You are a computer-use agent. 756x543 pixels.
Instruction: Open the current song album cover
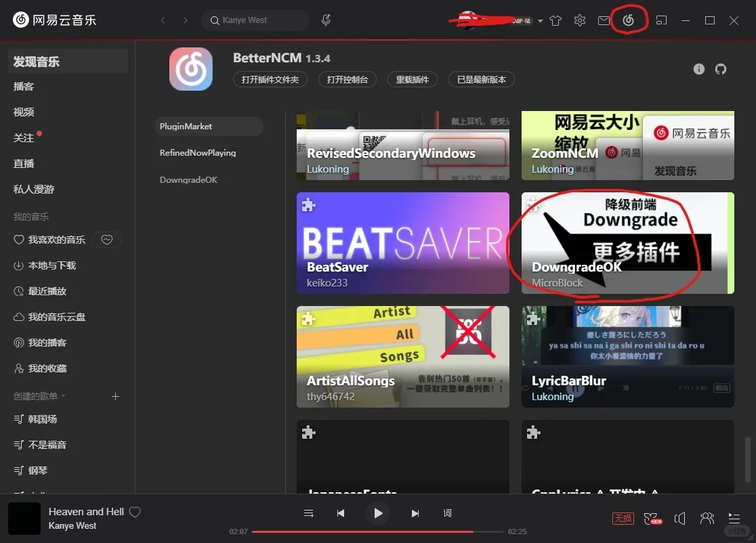pos(24,519)
